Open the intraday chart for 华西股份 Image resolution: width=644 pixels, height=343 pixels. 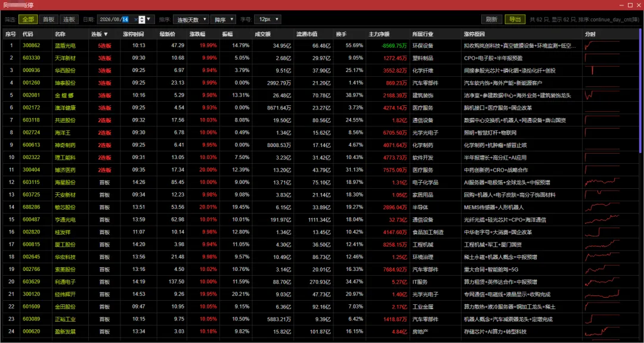(602, 70)
